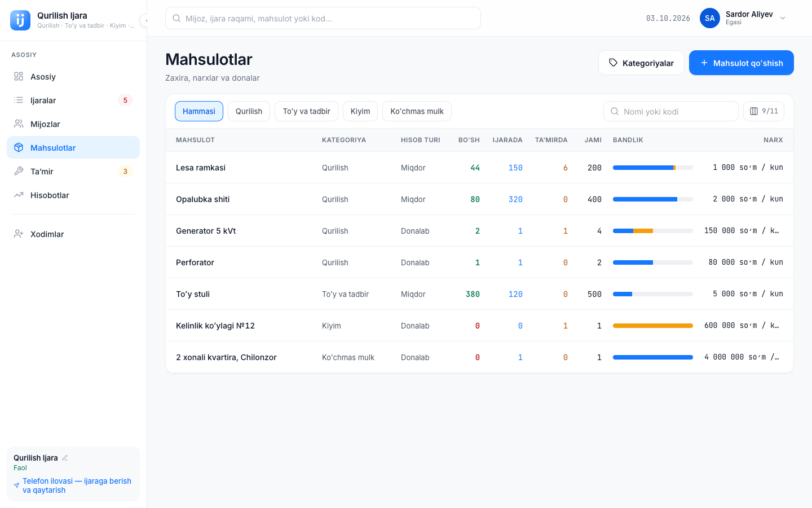812x508 pixels.
Task: Open the Telefon ilovasi link
Action: point(72,485)
